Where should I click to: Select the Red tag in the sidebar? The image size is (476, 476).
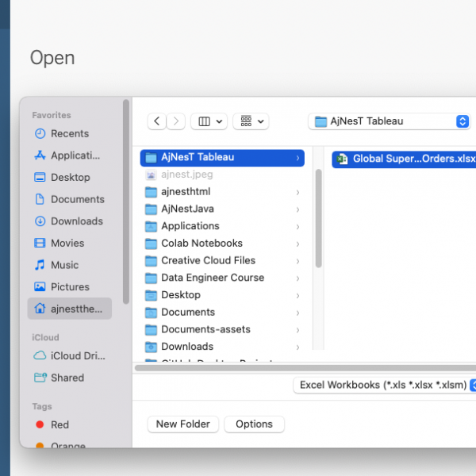click(x=59, y=424)
